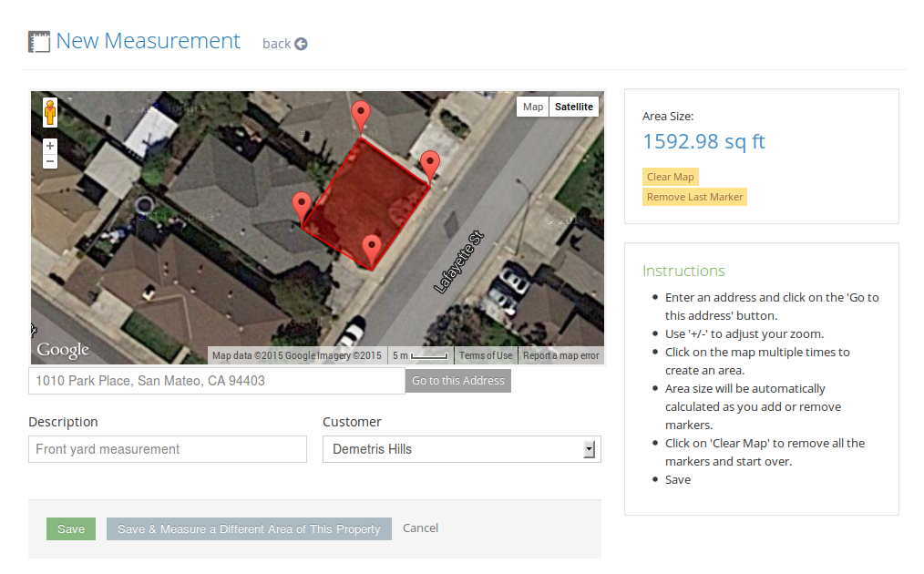Click "Use '+/-' to adjust your zoom" instruction
The image size is (924, 574).
[x=744, y=334]
